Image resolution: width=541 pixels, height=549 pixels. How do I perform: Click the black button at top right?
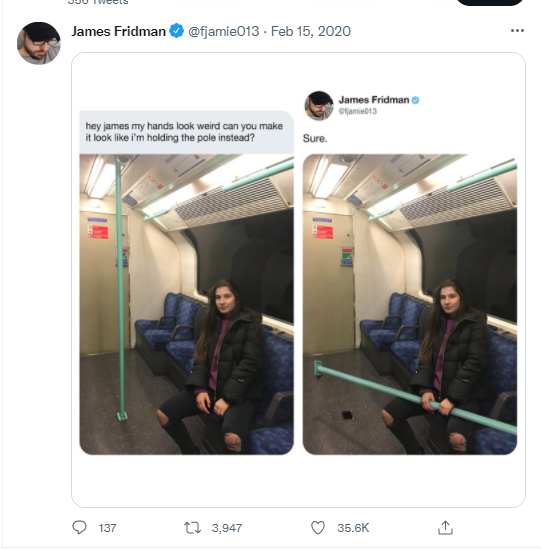489,2
